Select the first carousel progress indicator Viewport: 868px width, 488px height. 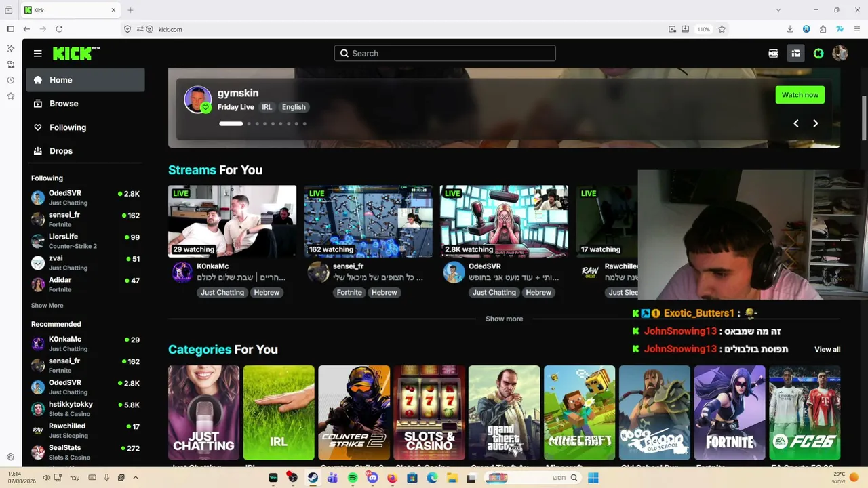pos(231,123)
